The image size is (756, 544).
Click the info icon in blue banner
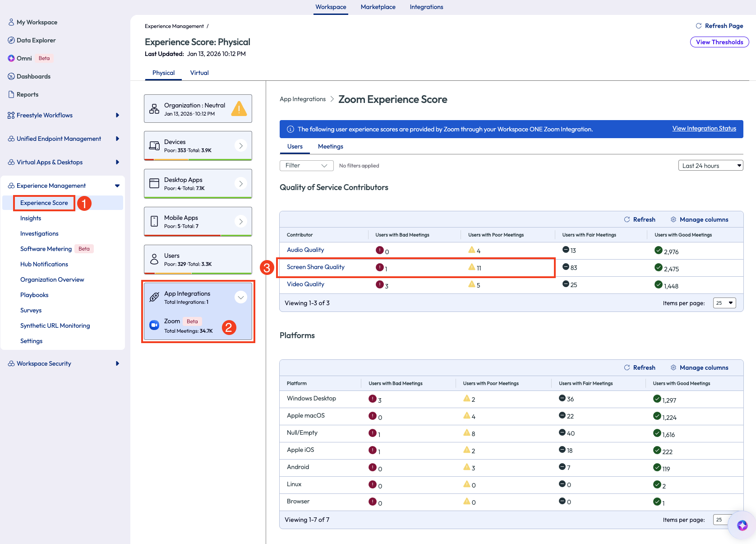[290, 129]
